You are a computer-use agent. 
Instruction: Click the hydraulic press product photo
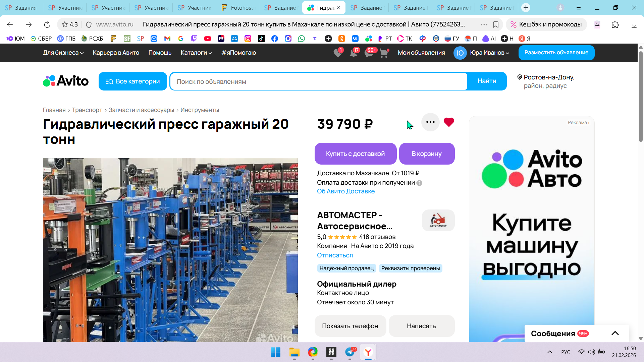[170, 250]
